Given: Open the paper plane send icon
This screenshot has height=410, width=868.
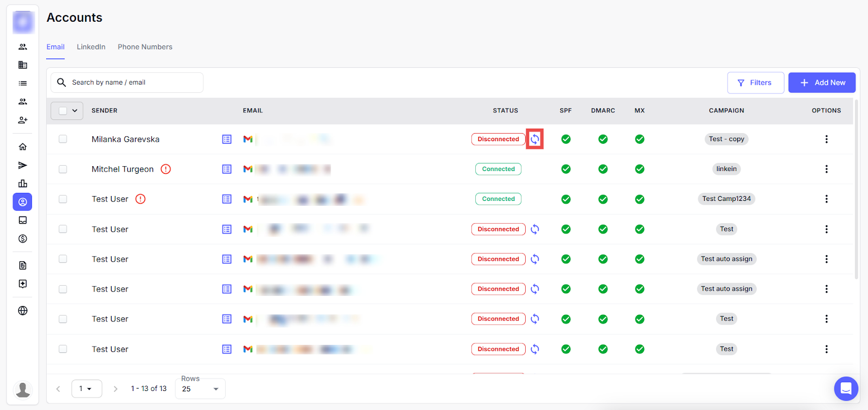Looking at the screenshot, I should click(23, 165).
